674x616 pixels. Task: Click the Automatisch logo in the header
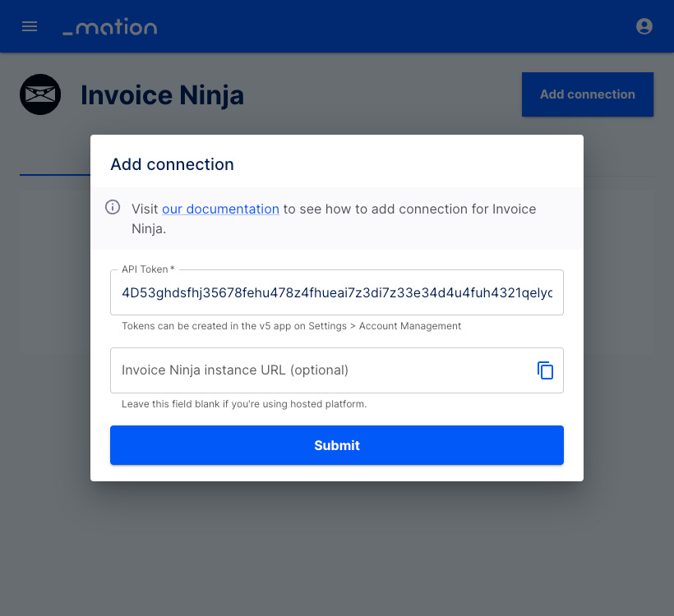(x=110, y=27)
